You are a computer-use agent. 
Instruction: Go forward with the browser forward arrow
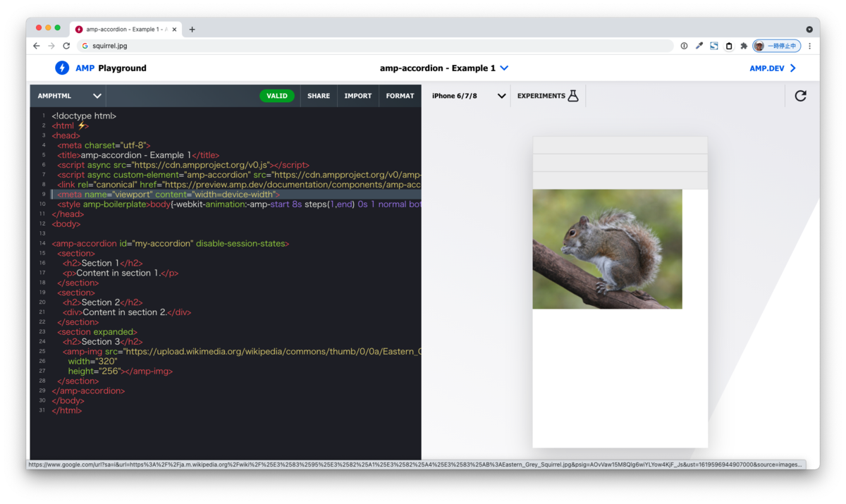pyautogui.click(x=51, y=46)
